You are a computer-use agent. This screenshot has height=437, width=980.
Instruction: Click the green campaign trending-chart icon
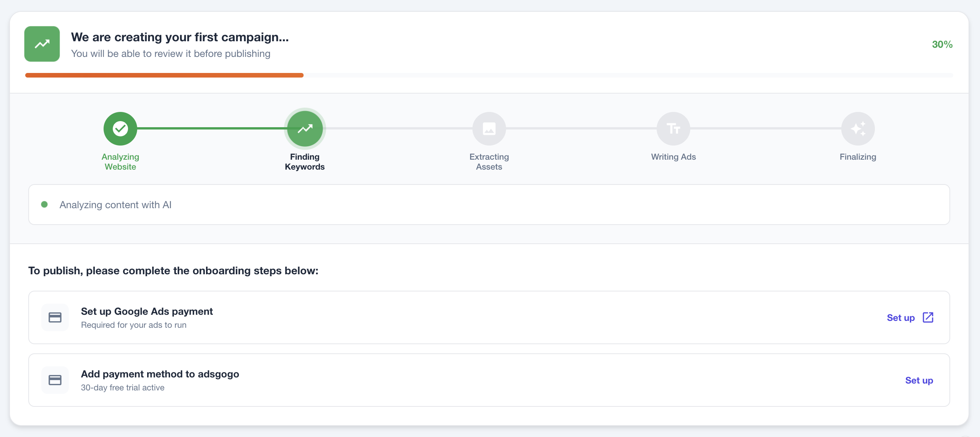(42, 44)
